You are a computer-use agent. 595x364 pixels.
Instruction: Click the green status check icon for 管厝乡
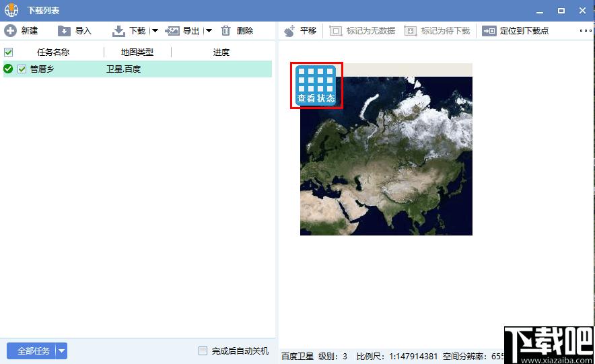coord(8,69)
